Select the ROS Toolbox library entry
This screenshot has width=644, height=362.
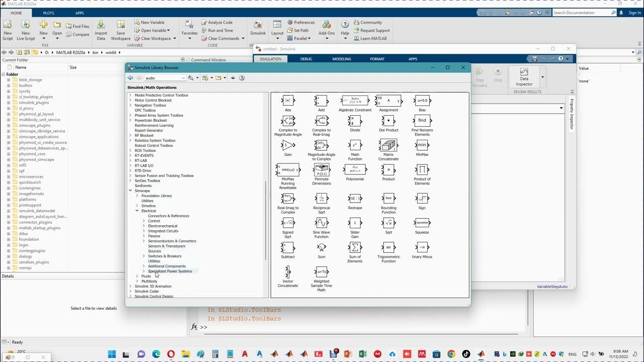[x=145, y=150]
